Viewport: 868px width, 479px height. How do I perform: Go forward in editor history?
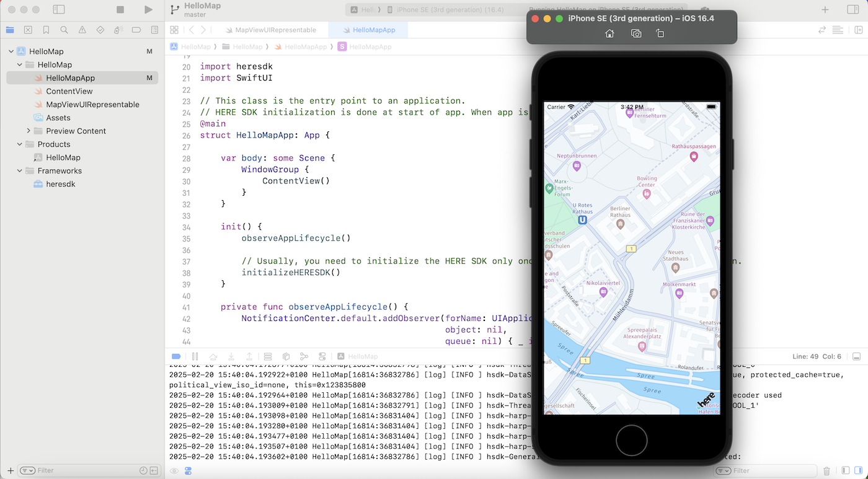[x=203, y=30]
